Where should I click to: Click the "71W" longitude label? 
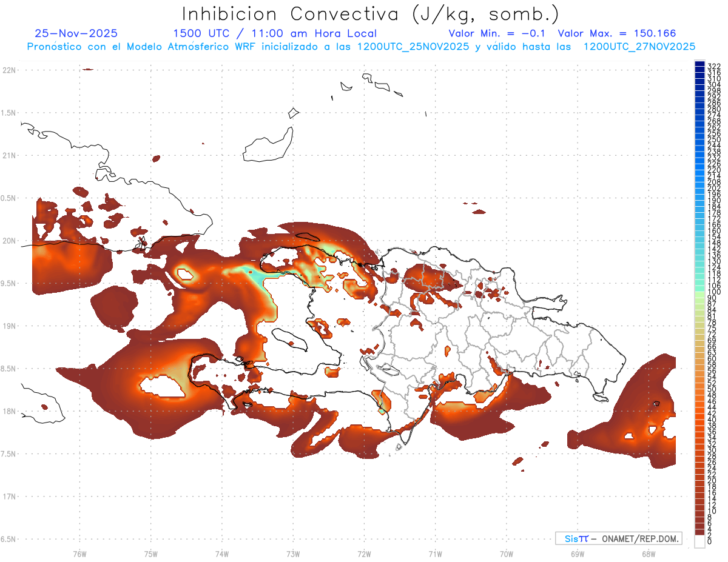435,553
